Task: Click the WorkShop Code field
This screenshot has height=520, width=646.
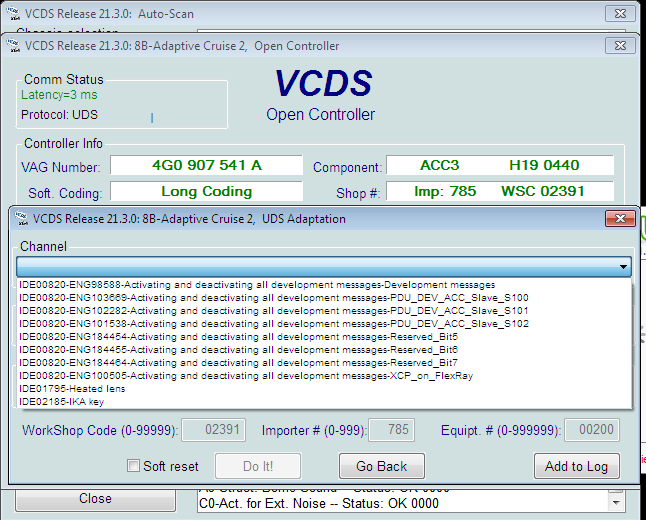Action: (214, 430)
